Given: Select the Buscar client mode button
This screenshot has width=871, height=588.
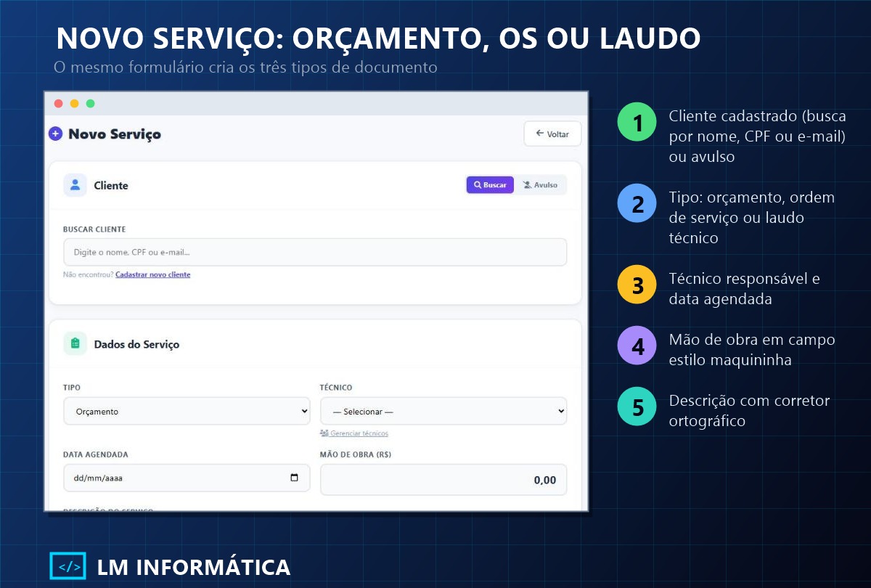Looking at the screenshot, I should (490, 185).
